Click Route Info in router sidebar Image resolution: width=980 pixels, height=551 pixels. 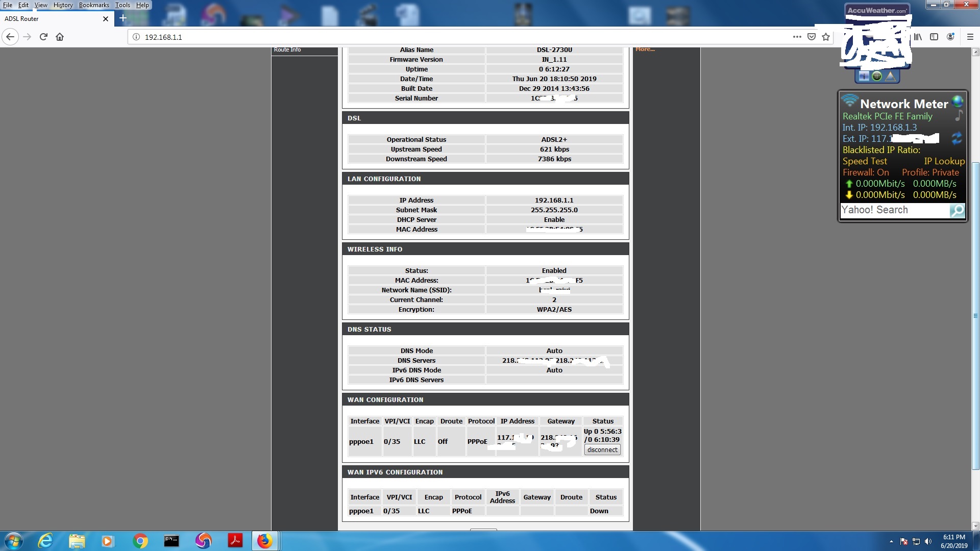[287, 49]
